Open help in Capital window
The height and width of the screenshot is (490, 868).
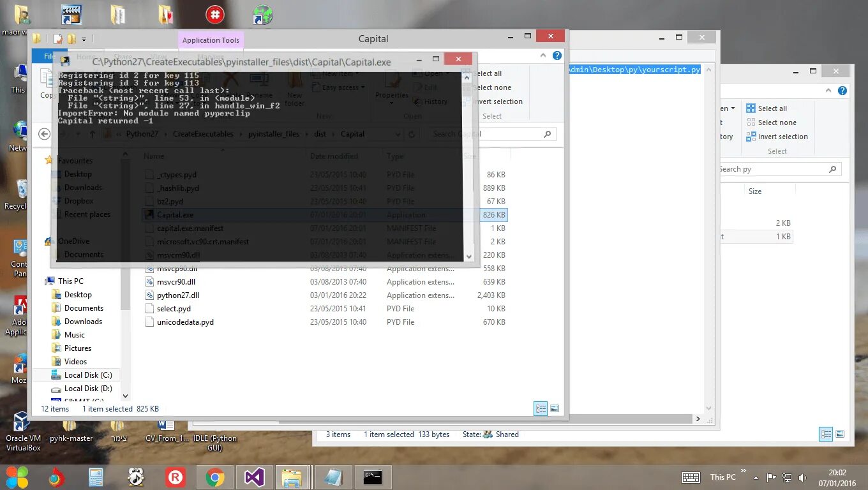[x=557, y=56]
